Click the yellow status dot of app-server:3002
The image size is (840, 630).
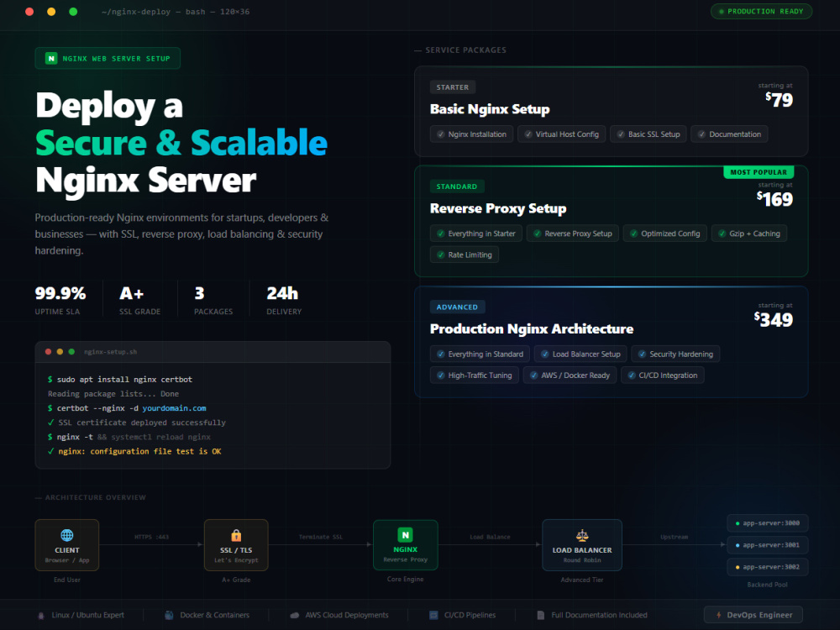(x=738, y=567)
